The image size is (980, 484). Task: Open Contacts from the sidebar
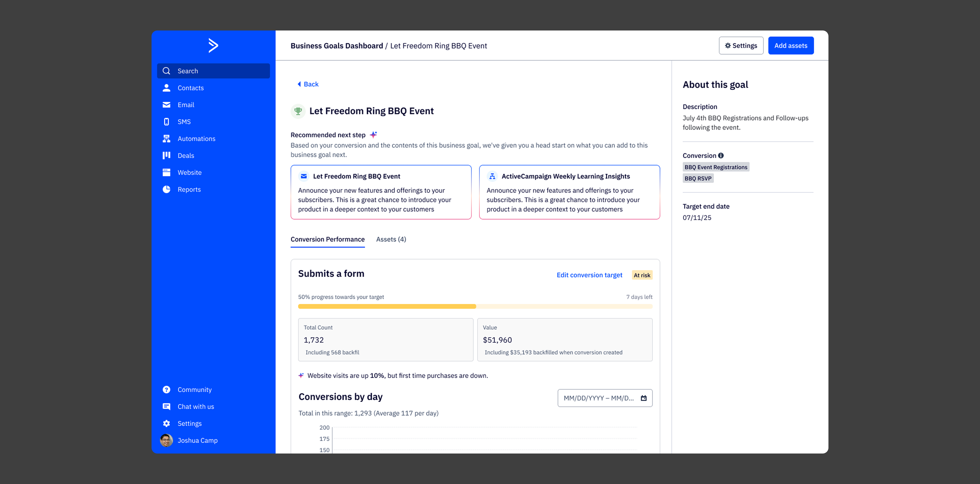tap(190, 88)
